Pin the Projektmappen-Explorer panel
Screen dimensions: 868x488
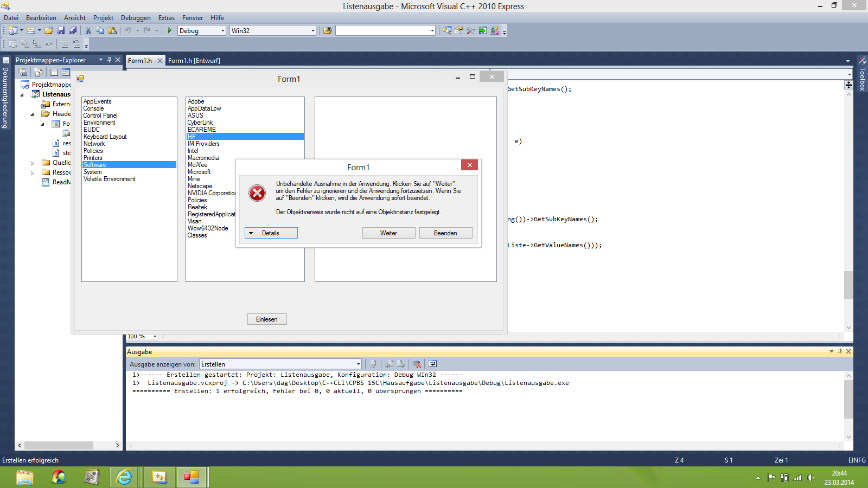coord(109,60)
